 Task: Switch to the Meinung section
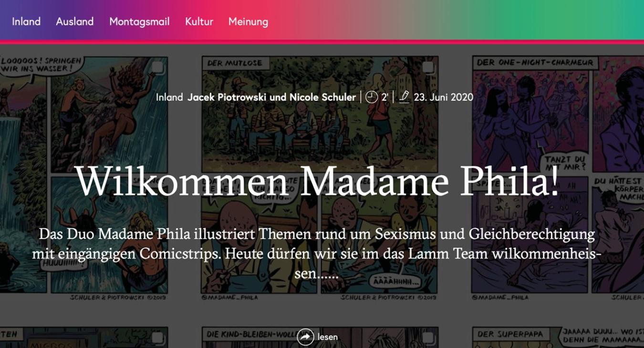248,22
